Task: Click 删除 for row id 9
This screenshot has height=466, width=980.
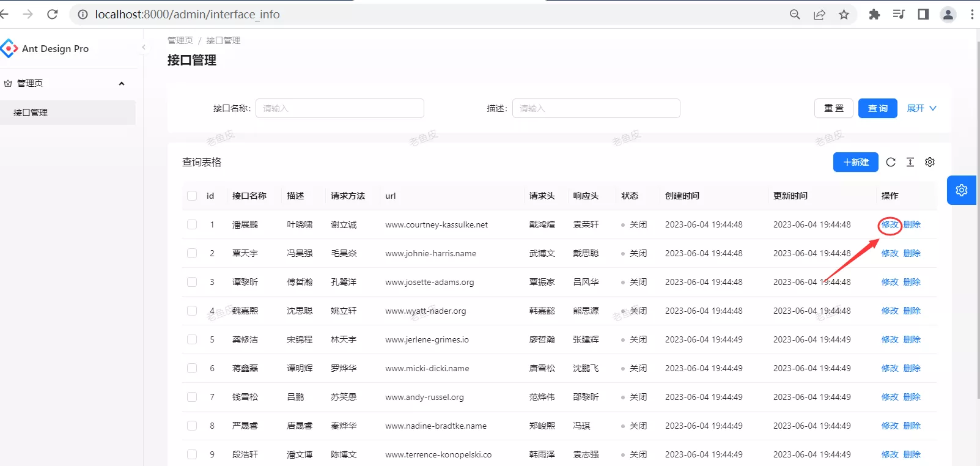Action: point(912,454)
